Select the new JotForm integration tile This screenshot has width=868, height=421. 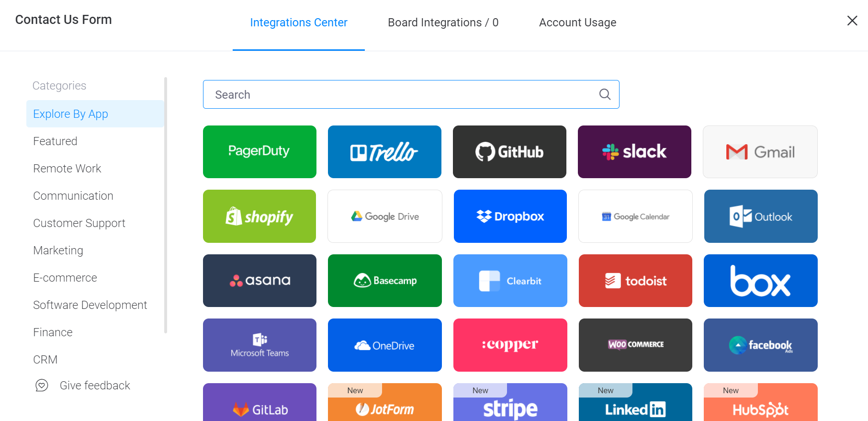click(385, 402)
